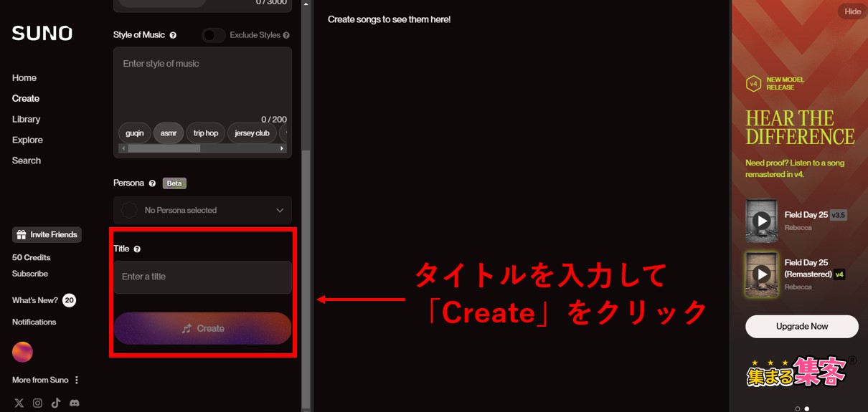Open Search in the sidebar
Image resolution: width=868 pixels, height=412 pixels.
(27, 161)
